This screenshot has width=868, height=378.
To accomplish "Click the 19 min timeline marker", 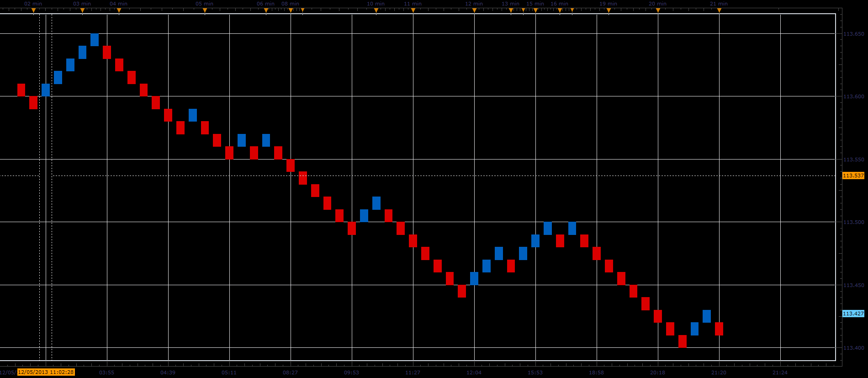I will 609,10.
